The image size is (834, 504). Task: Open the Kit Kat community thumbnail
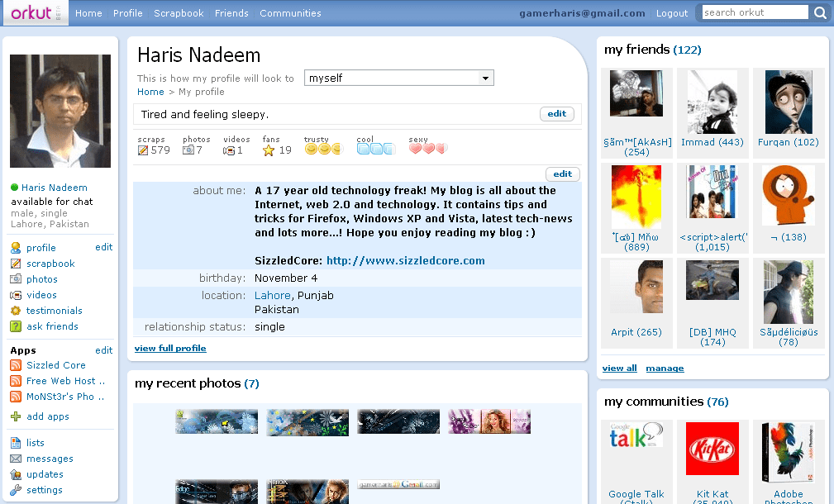pyautogui.click(x=712, y=449)
